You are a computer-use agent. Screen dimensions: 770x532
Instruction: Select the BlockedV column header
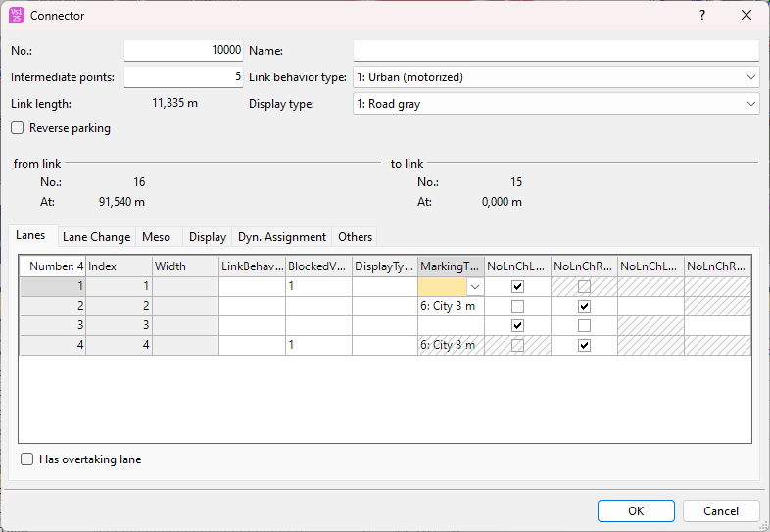tap(318, 266)
